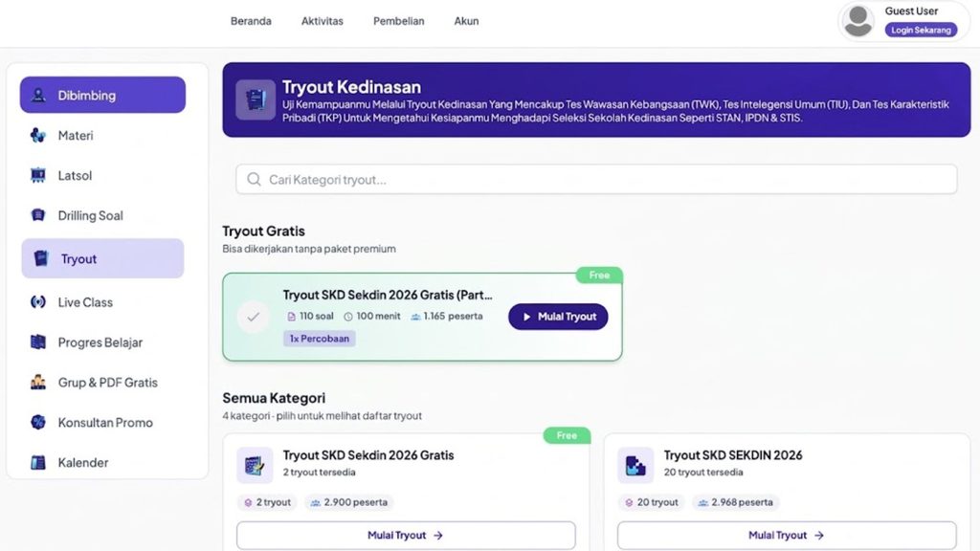The width and height of the screenshot is (980, 551).
Task: Focus the Cari Kategori tryout search field
Action: pos(596,179)
